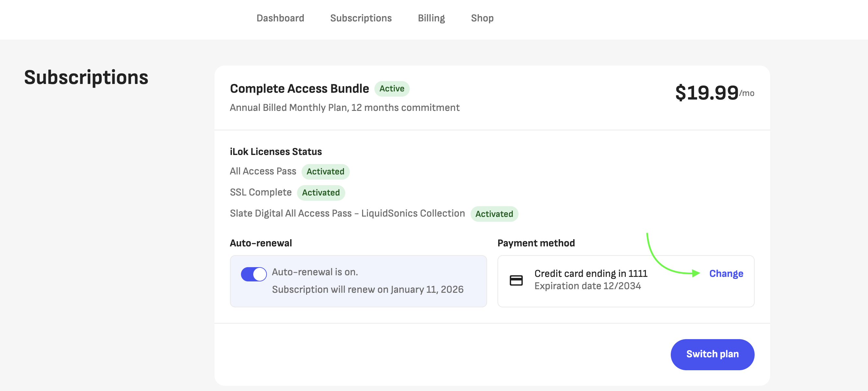The image size is (868, 391).
Task: Click the Change payment method link
Action: 726,273
